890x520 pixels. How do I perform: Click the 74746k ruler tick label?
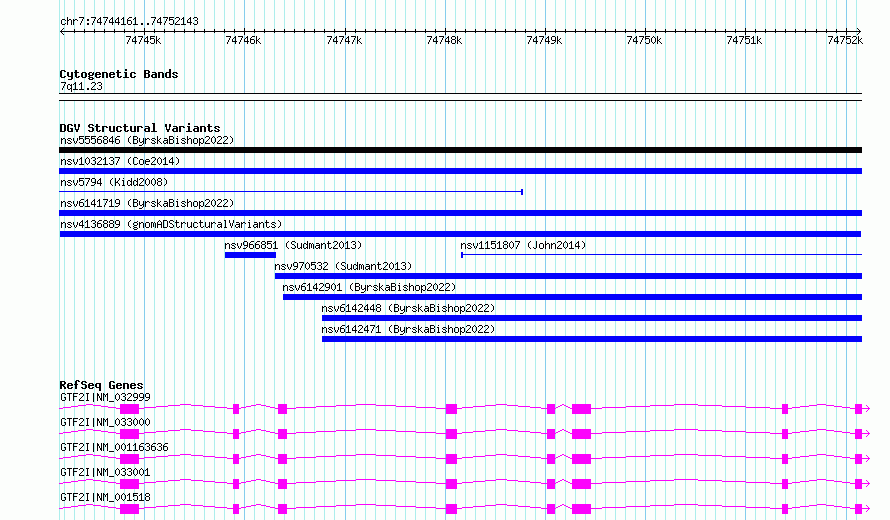click(243, 40)
